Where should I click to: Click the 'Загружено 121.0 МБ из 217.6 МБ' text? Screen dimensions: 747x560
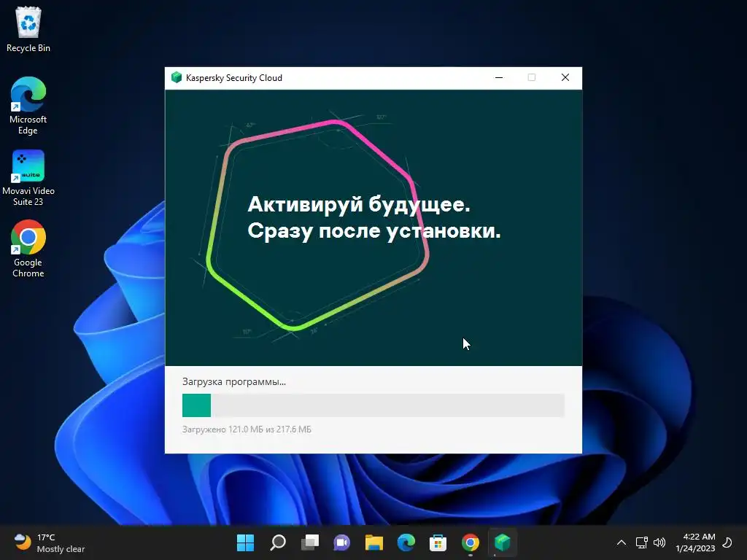point(247,429)
